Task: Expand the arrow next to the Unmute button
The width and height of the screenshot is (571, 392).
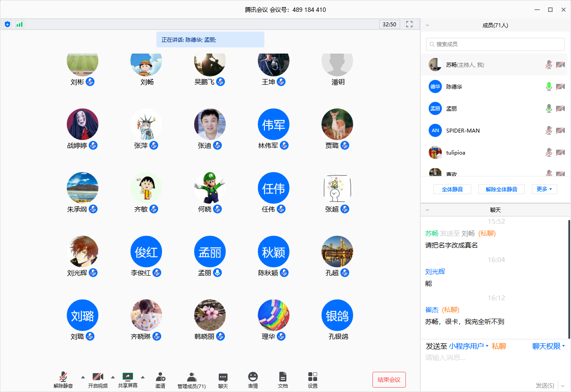Action: 83,377
